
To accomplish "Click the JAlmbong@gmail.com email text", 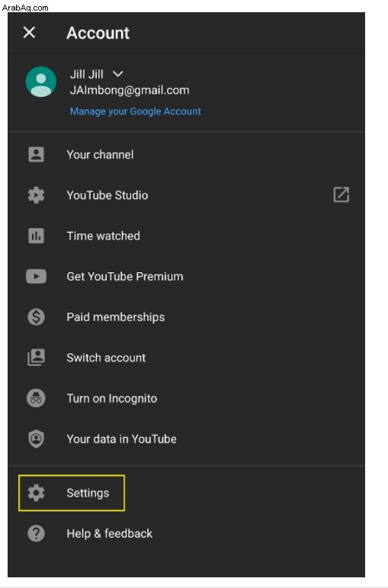I will click(130, 91).
